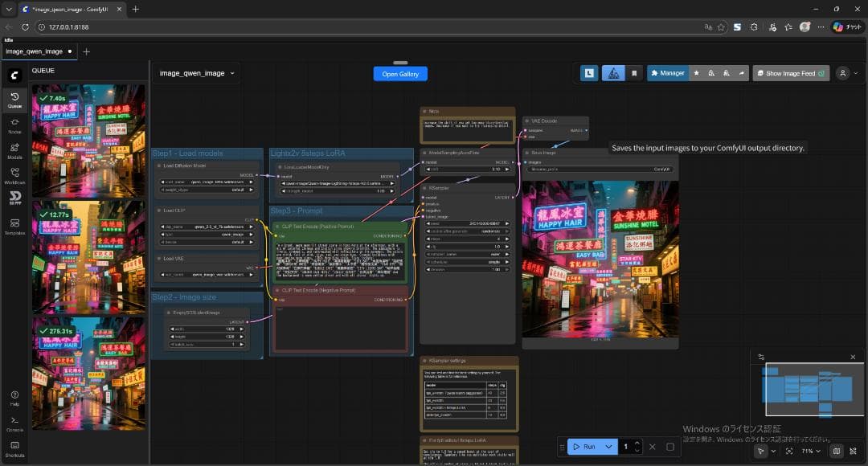
Task: Click the fit view icon
Action: click(788, 452)
